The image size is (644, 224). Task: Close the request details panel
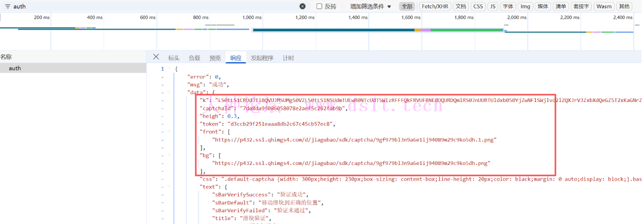coord(156,57)
